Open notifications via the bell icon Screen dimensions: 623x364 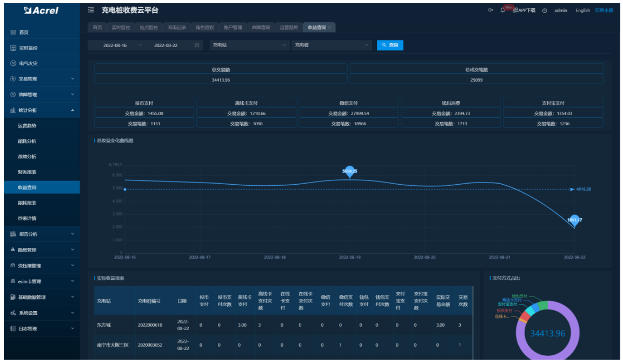click(x=503, y=10)
